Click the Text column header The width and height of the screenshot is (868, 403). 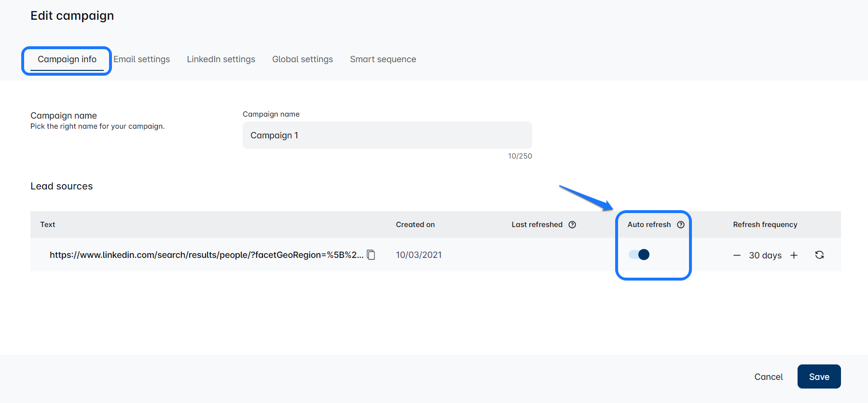coord(48,225)
